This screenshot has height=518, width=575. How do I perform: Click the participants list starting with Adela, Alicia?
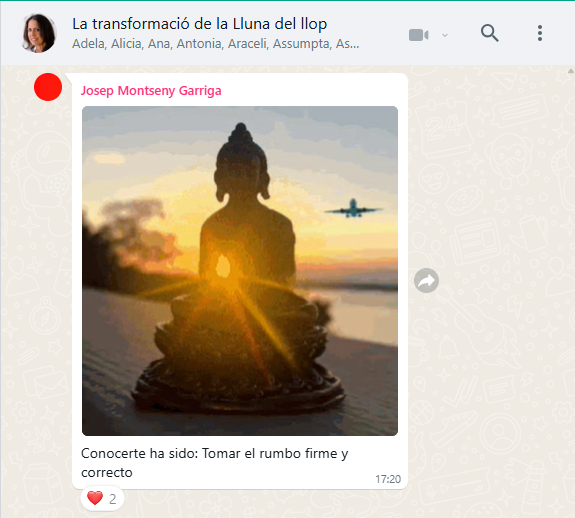point(216,44)
